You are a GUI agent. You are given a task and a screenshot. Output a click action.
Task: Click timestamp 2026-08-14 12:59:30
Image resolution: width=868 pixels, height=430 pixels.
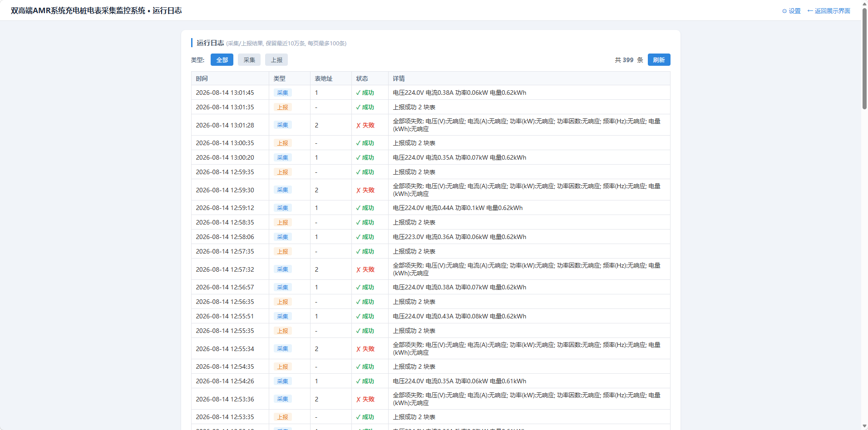click(225, 190)
